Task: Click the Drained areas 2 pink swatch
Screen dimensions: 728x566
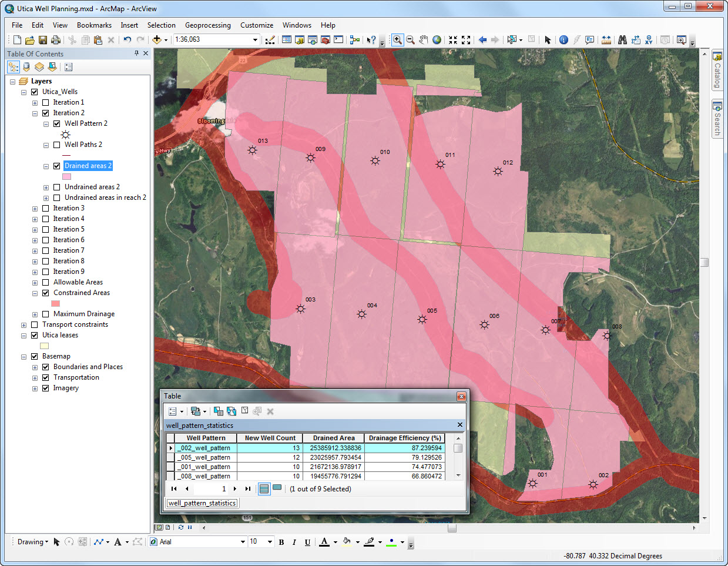Action: [x=67, y=176]
